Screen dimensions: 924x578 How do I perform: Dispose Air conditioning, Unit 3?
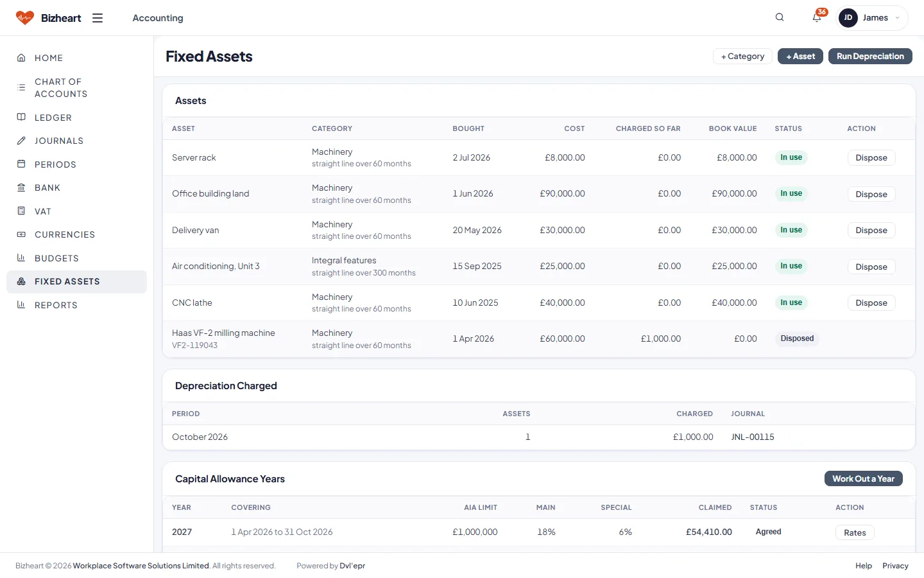[x=871, y=267]
